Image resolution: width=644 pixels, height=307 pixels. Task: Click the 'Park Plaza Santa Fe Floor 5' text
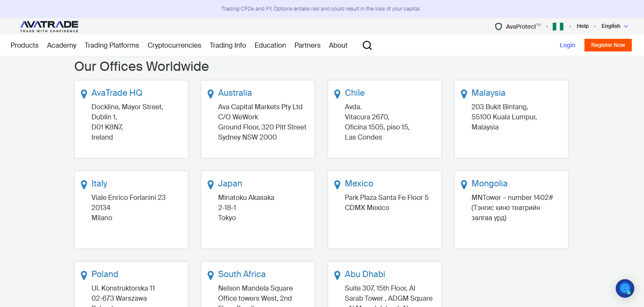[x=387, y=198]
